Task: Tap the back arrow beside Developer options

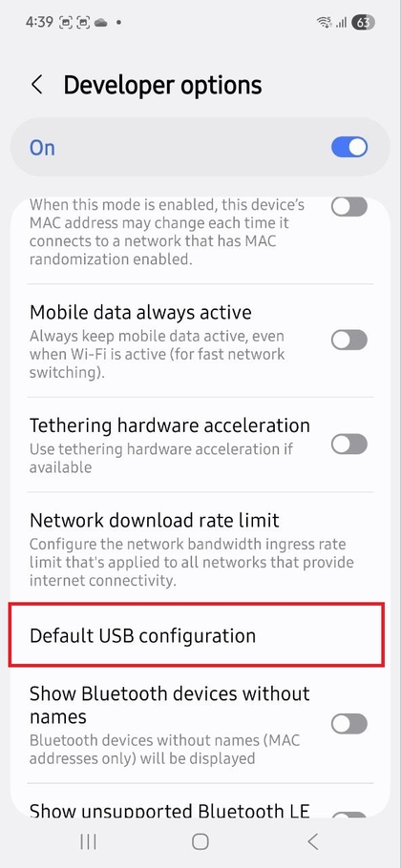Action: point(37,85)
